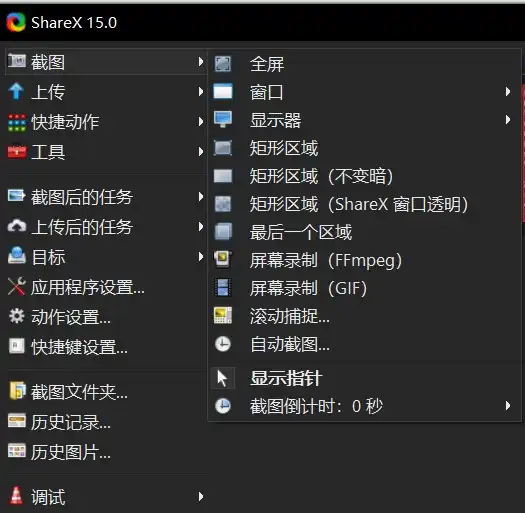Expand the 截图倒计时 submenu arrow
525x513 pixels.
(x=508, y=406)
